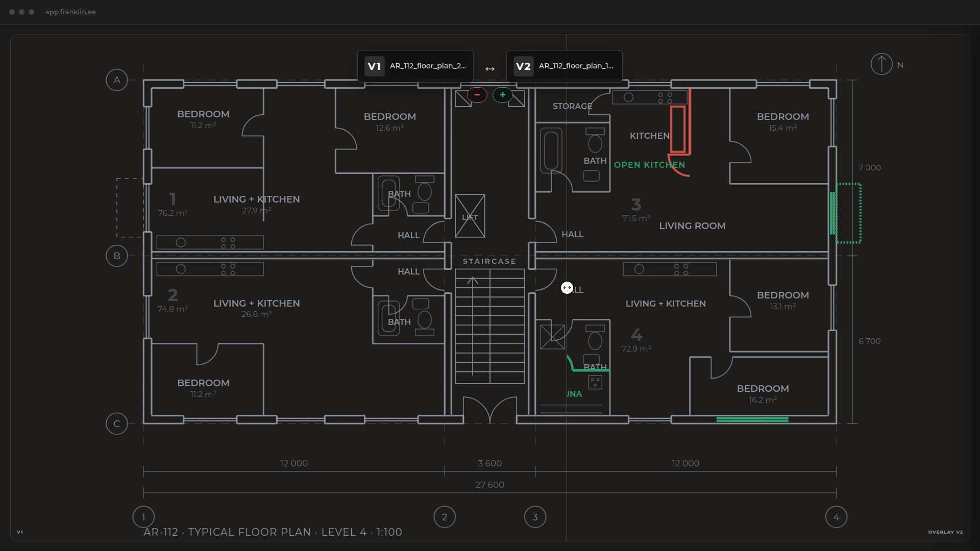Click the 12.6 m² bedroom area
The image size is (980, 551).
(x=390, y=128)
